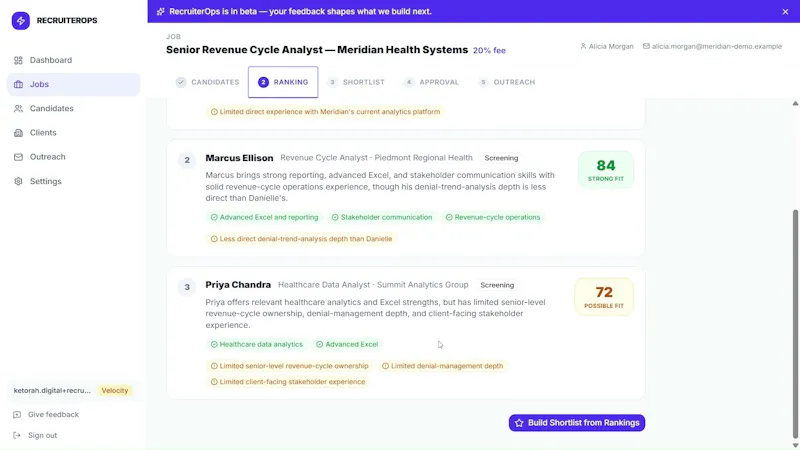This screenshot has height=450, width=800.
Task: Click the vertical scrollbar thumb
Action: pos(795,323)
